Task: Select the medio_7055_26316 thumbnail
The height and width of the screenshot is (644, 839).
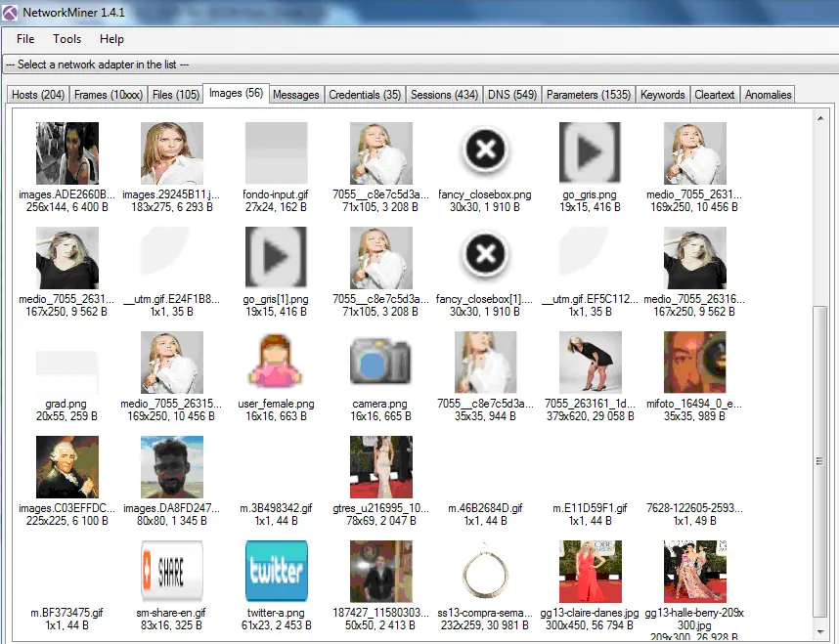Action: coord(694,258)
